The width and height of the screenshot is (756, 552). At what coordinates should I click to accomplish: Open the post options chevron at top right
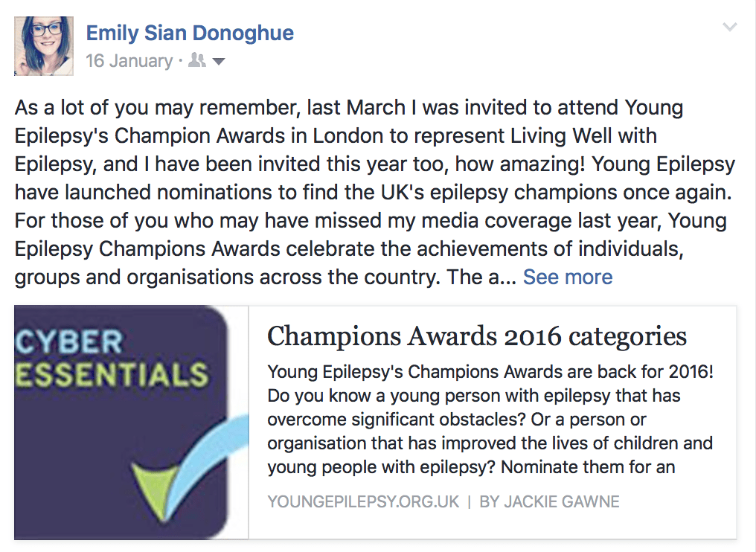730,28
